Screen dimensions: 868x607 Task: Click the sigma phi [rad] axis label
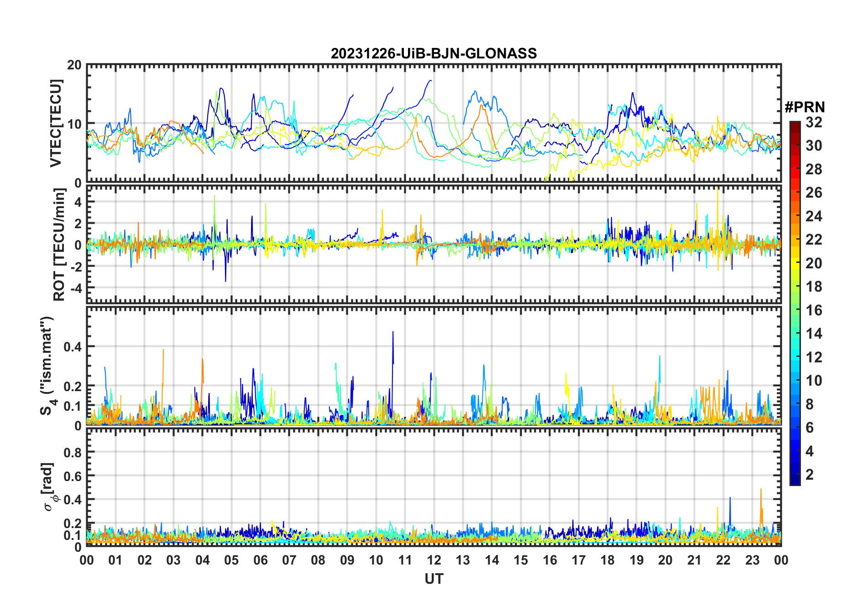(48, 487)
